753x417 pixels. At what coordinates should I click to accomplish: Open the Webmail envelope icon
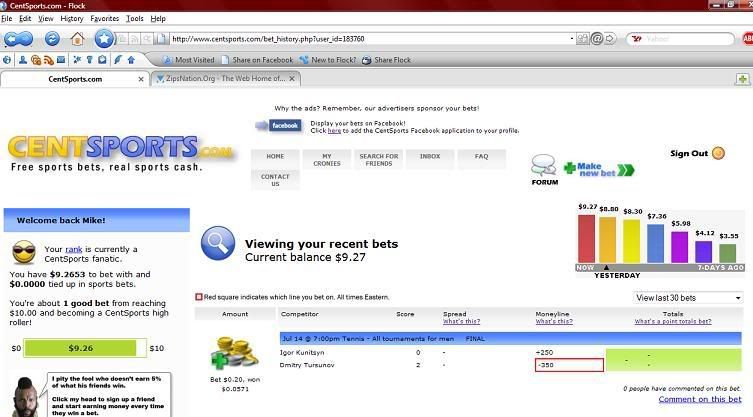pos(61,60)
